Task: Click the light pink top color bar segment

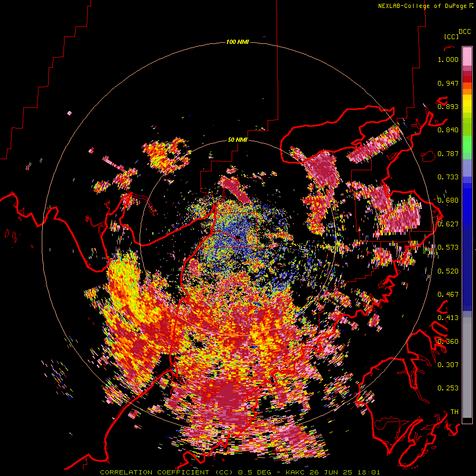Action: [x=467, y=56]
